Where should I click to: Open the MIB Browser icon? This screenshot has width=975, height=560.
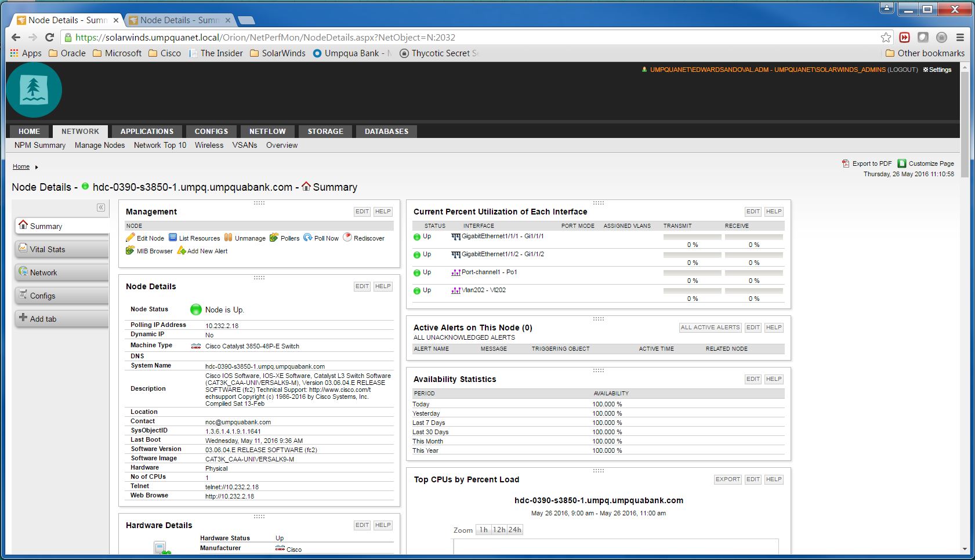point(131,250)
